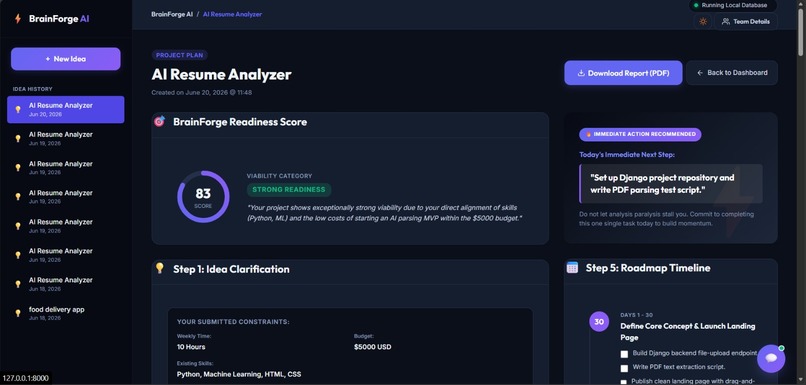806x385 pixels.
Task: Click the STRONG READINESS badge
Action: point(288,190)
